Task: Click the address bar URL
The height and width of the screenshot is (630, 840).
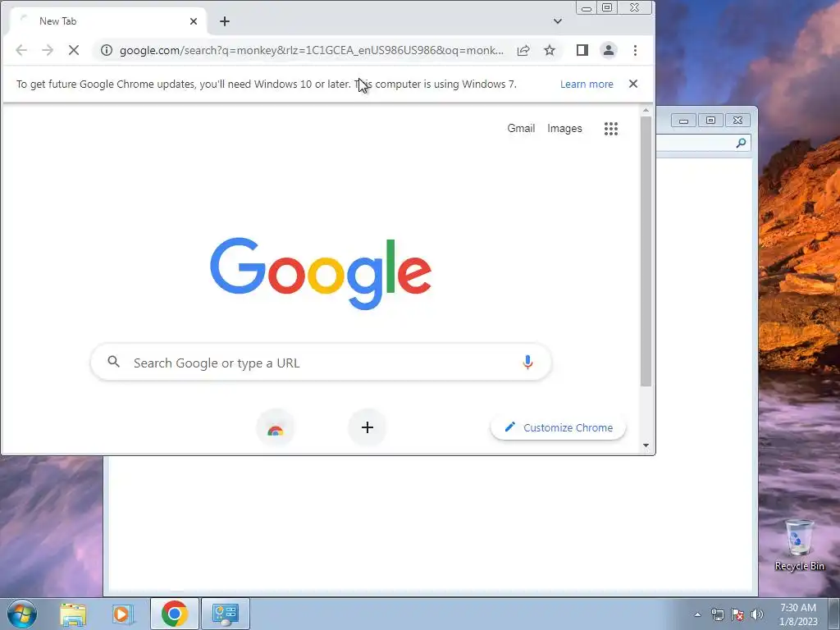Action: (311, 50)
